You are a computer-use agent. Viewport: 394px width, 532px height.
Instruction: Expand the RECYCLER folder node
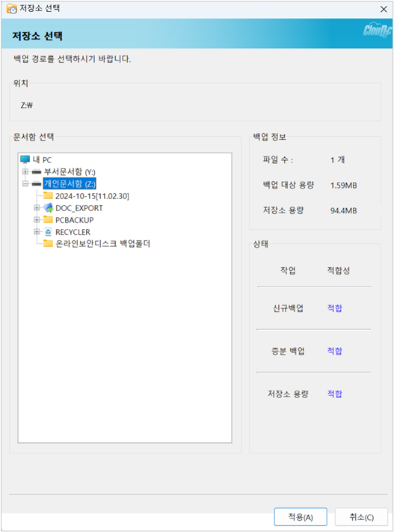tap(37, 232)
